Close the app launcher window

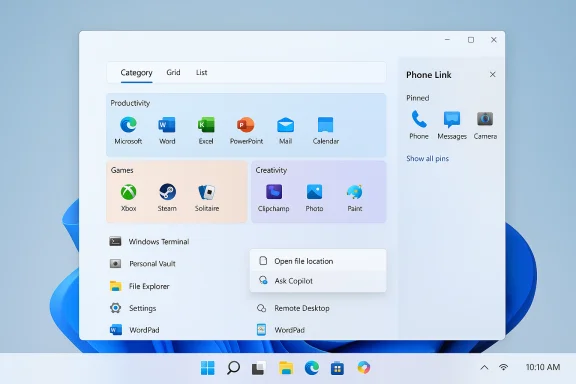[494, 40]
